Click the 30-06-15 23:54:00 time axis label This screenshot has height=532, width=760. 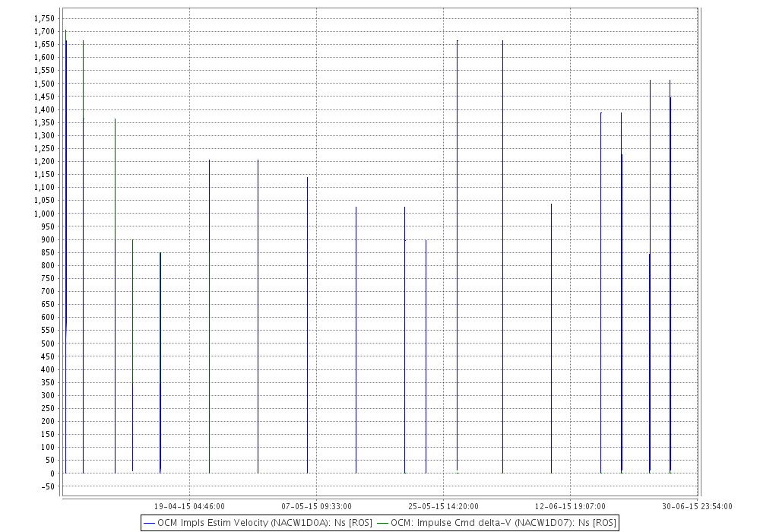tap(697, 506)
